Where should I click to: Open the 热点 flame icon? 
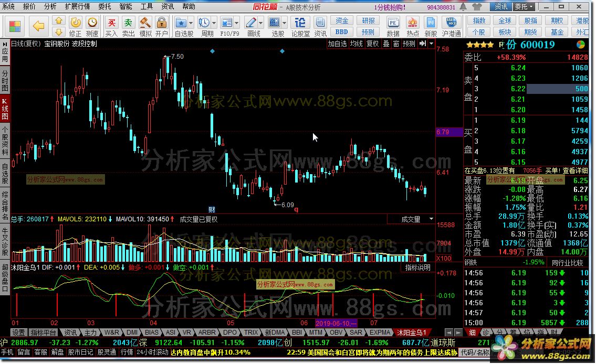click(412, 23)
